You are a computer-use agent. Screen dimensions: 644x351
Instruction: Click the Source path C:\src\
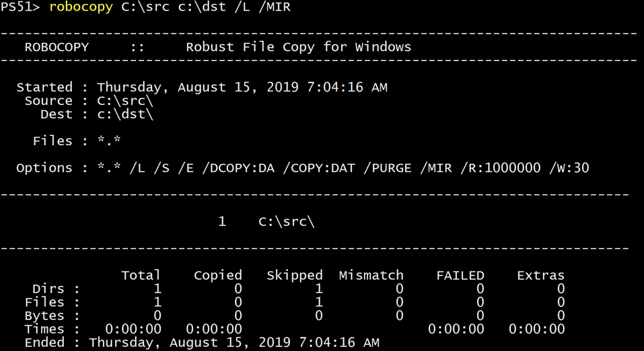(125, 101)
